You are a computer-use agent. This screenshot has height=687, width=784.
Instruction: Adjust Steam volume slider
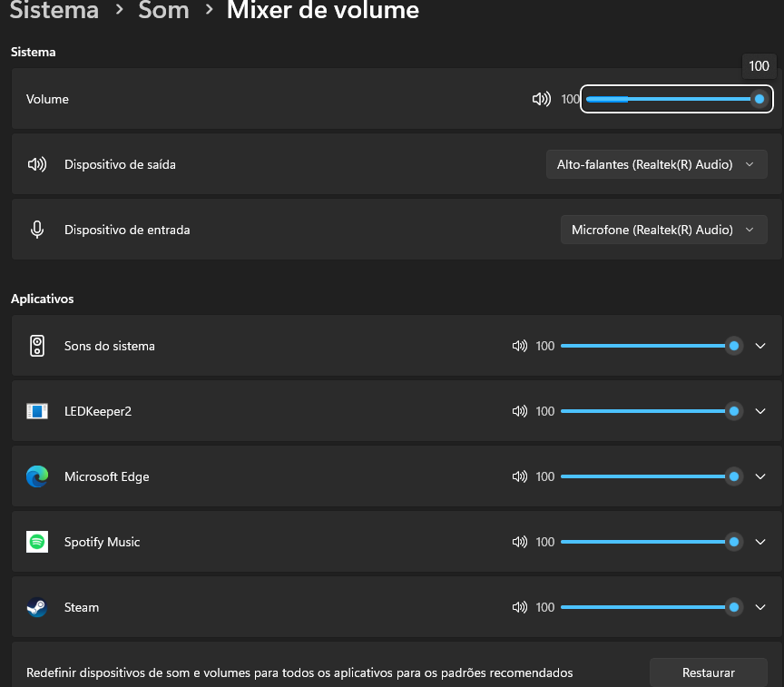pos(651,607)
